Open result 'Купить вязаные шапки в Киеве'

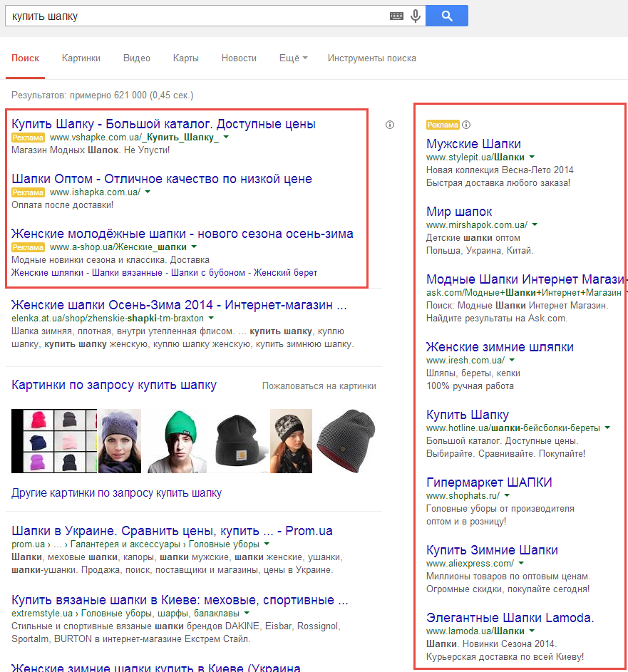click(180, 599)
